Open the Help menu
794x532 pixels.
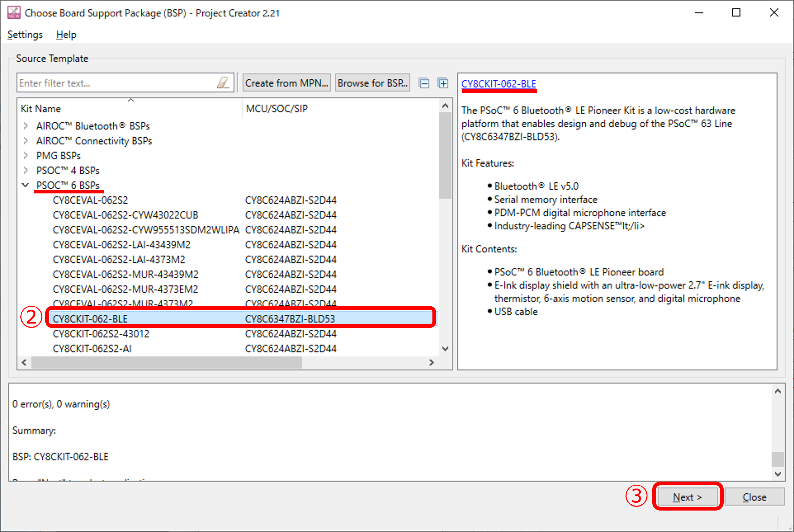pyautogui.click(x=66, y=35)
